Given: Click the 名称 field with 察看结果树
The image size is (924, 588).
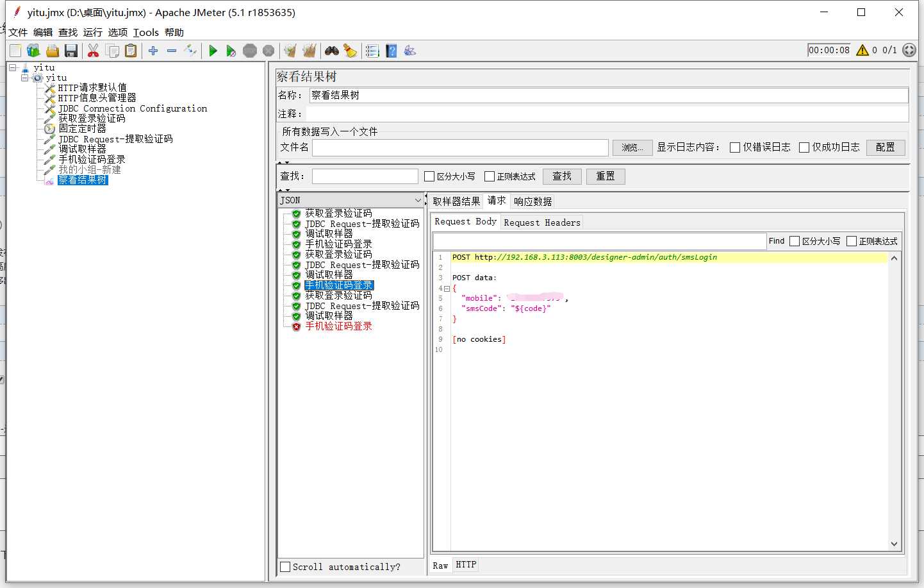Looking at the screenshot, I should click(608, 96).
